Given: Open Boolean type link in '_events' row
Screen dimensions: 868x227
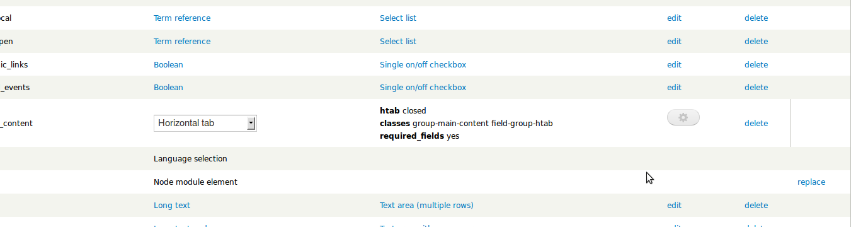Looking at the screenshot, I should pos(168,88).
